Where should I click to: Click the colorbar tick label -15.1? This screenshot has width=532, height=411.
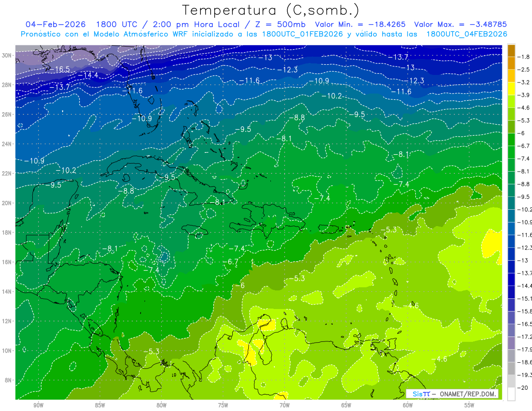pos(524,298)
